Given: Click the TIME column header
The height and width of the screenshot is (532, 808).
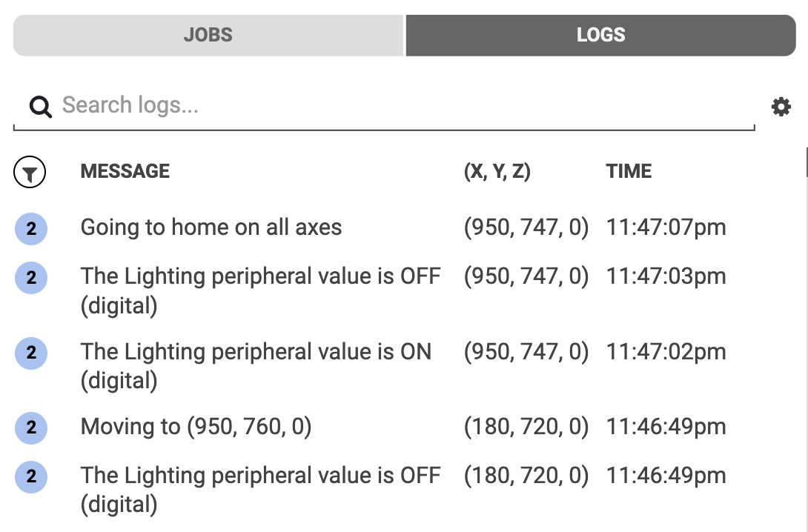Looking at the screenshot, I should pyautogui.click(x=629, y=171).
